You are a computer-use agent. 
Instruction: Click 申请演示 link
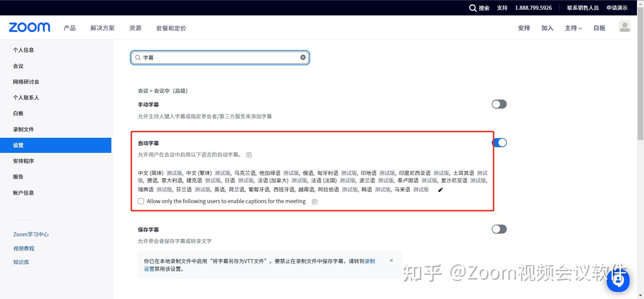[617, 8]
